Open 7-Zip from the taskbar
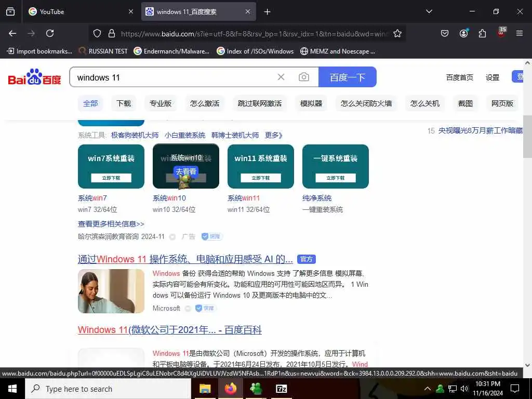 (x=281, y=389)
